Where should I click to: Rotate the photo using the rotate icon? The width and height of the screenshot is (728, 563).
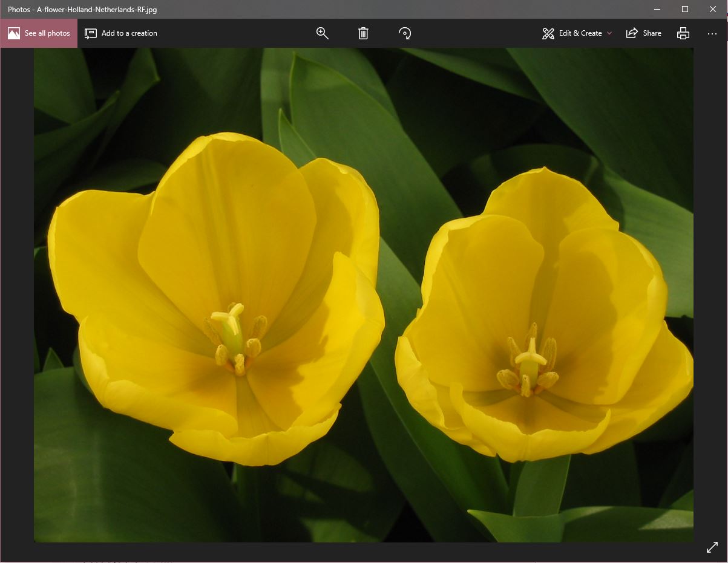pyautogui.click(x=405, y=33)
